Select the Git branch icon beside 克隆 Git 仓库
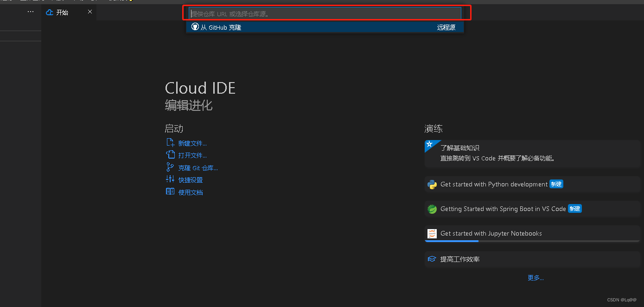This screenshot has height=307, width=644. (x=170, y=167)
